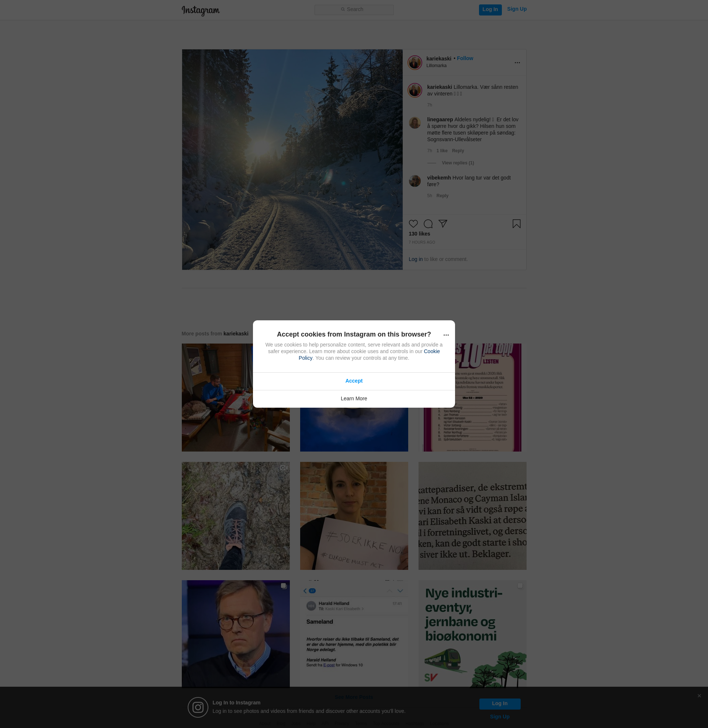Open kariekaski link in More posts heading

236,334
